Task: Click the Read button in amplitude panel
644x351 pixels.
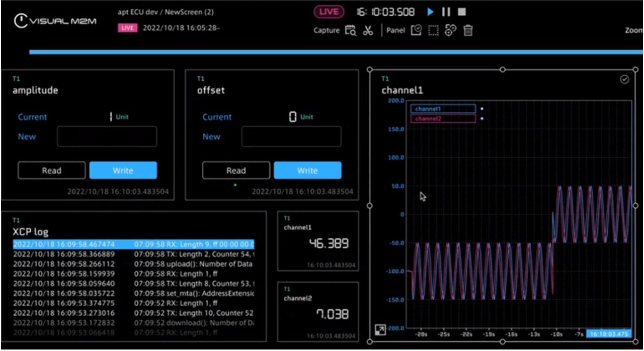Action: pos(52,170)
